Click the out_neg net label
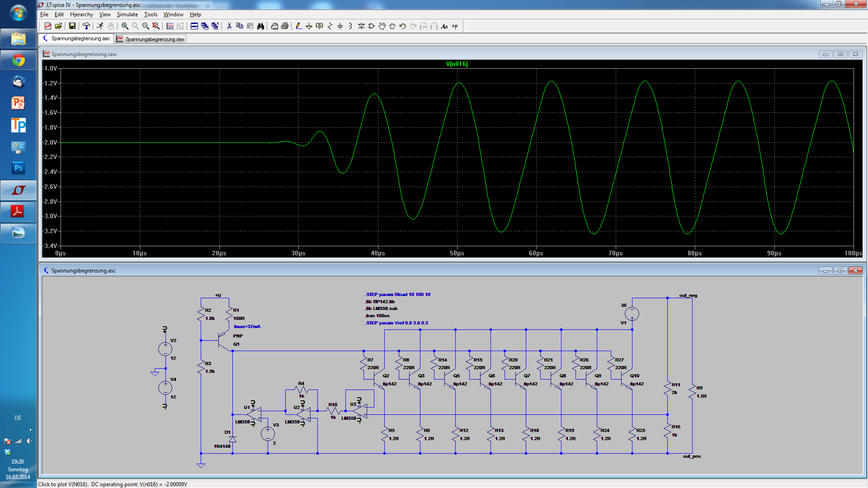Screen dimensions: 868x488 pyautogui.click(x=688, y=296)
